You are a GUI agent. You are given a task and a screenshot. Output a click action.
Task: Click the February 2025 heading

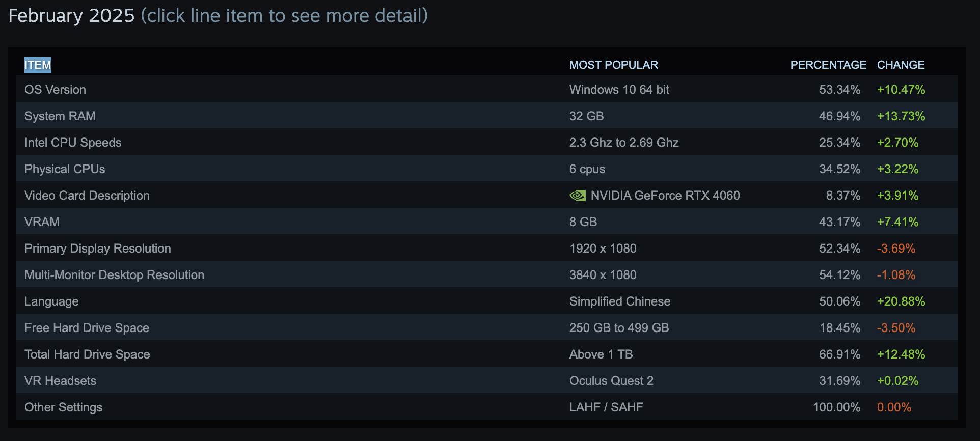point(71,16)
